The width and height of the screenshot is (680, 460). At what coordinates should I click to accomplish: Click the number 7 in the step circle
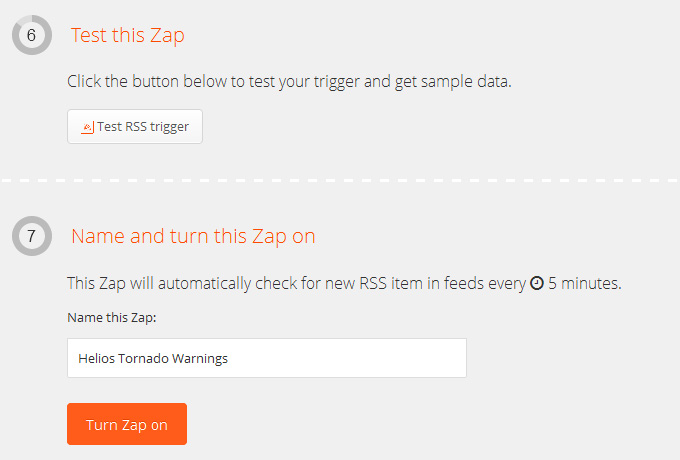31,236
